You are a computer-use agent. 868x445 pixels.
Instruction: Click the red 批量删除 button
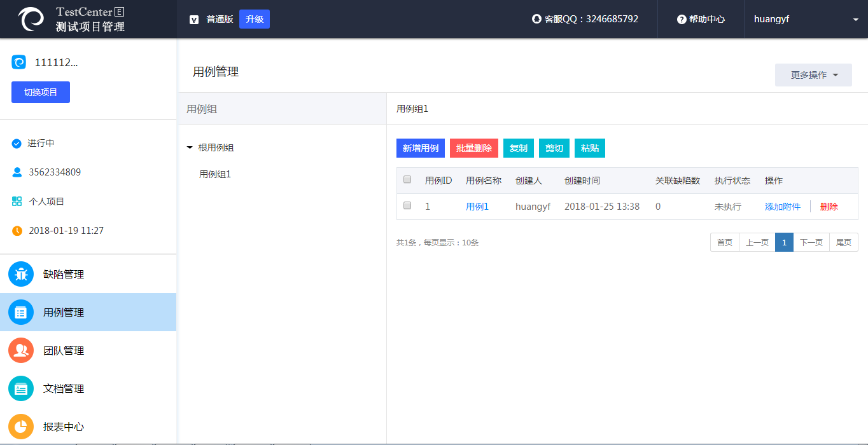point(474,148)
